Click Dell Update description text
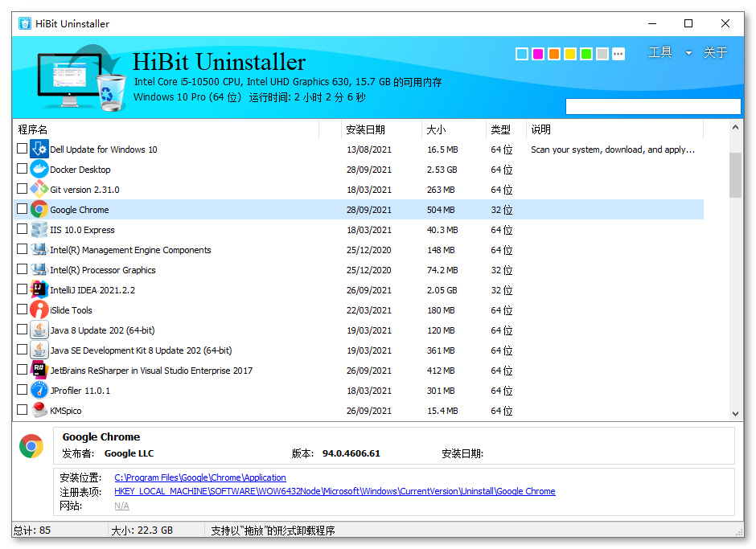756x549 pixels. 613,150
